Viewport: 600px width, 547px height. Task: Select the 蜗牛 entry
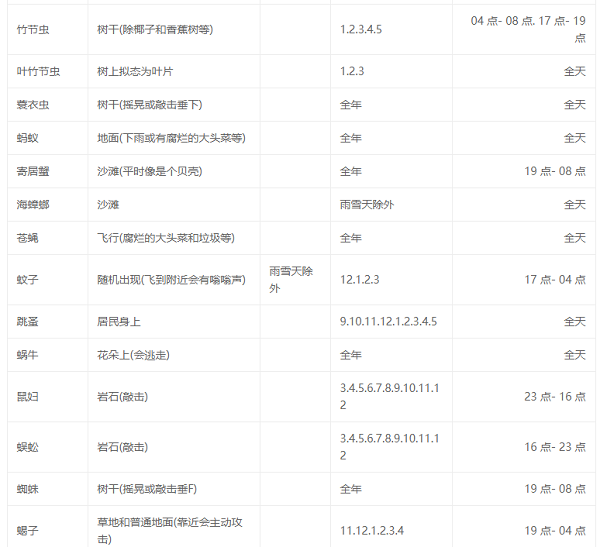tap(28, 354)
